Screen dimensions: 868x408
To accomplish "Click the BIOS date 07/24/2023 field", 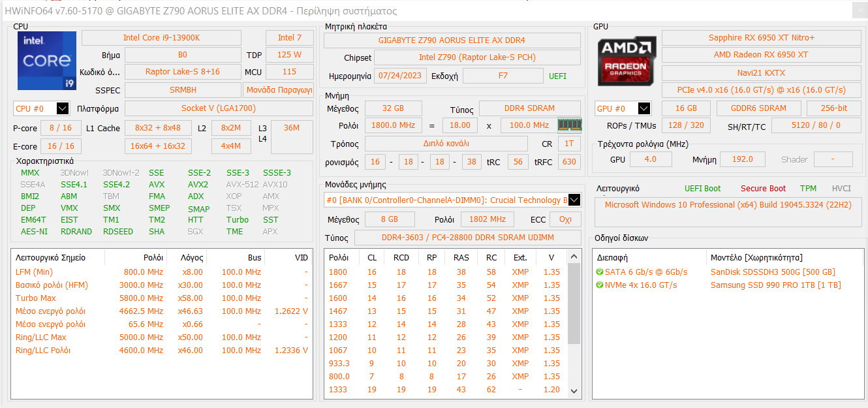I will (401, 76).
